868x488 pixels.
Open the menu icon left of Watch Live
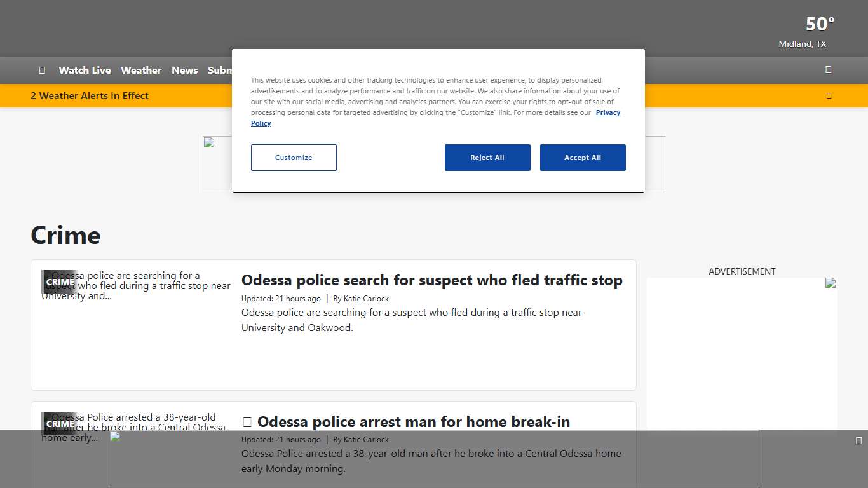(x=42, y=70)
